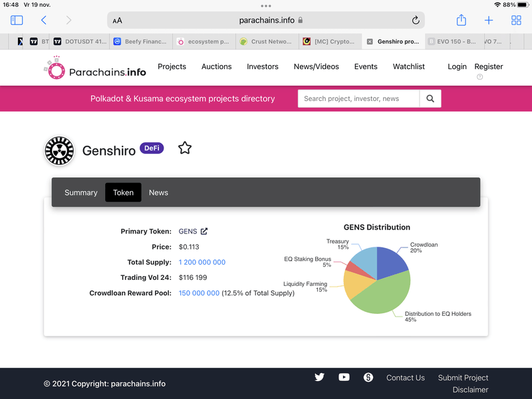Click the Submit Project footer link
Viewport: 532px width, 399px height.
click(463, 378)
